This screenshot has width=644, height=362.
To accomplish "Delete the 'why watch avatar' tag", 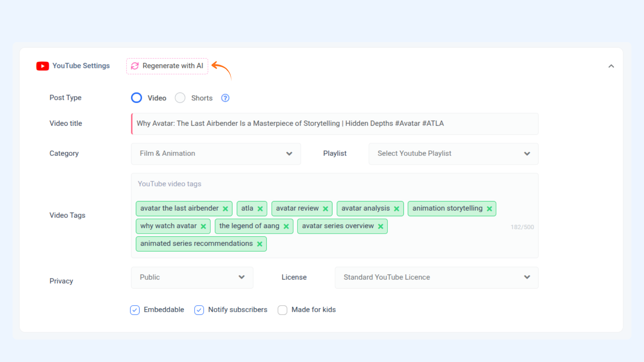I will coord(203,227).
